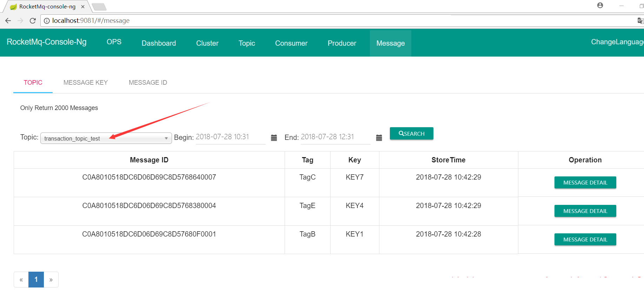The width and height of the screenshot is (644, 291).
Task: Select message ID C0A8010518DC6D06D69C8D5768380004
Action: [149, 206]
